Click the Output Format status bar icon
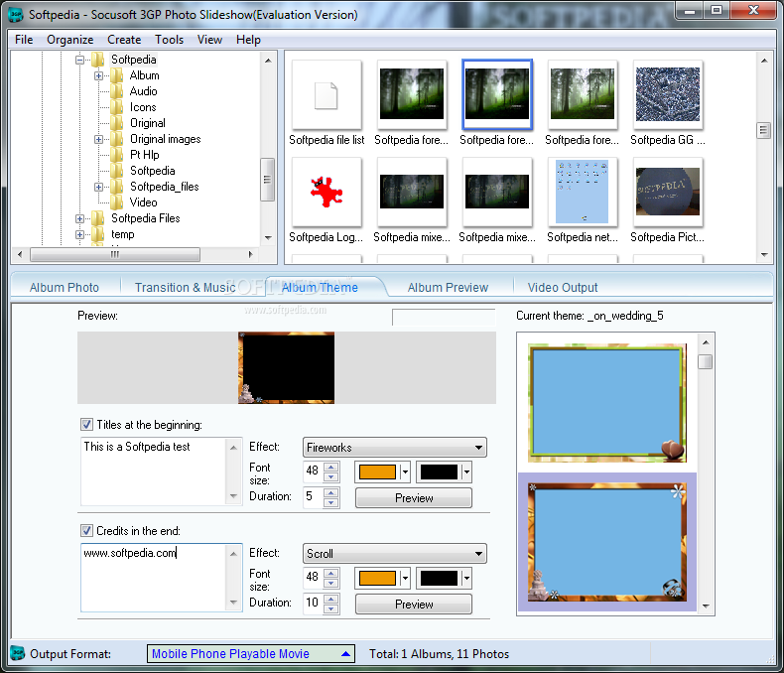This screenshot has width=784, height=673. (x=18, y=653)
